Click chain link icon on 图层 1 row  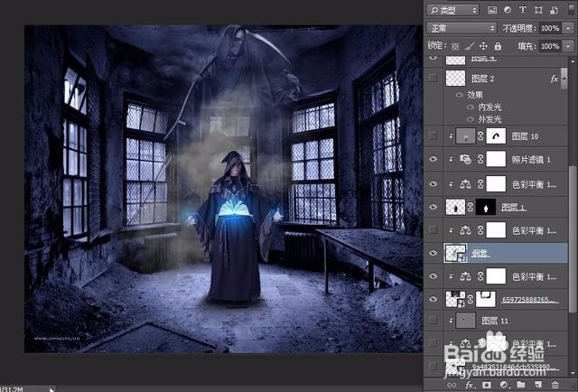coord(471,207)
